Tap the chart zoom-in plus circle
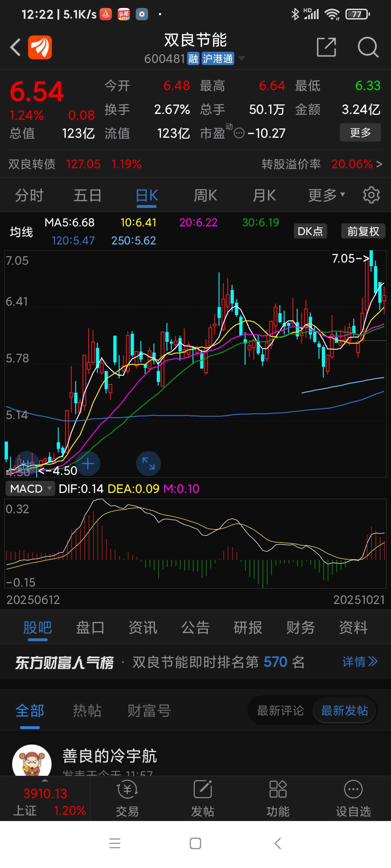The image size is (391, 868). click(x=88, y=464)
